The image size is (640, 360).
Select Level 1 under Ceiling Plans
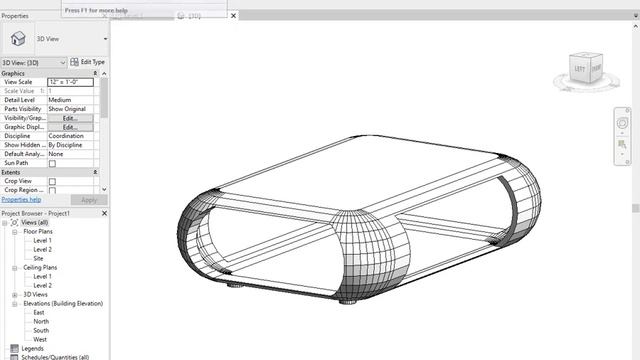tap(42, 276)
